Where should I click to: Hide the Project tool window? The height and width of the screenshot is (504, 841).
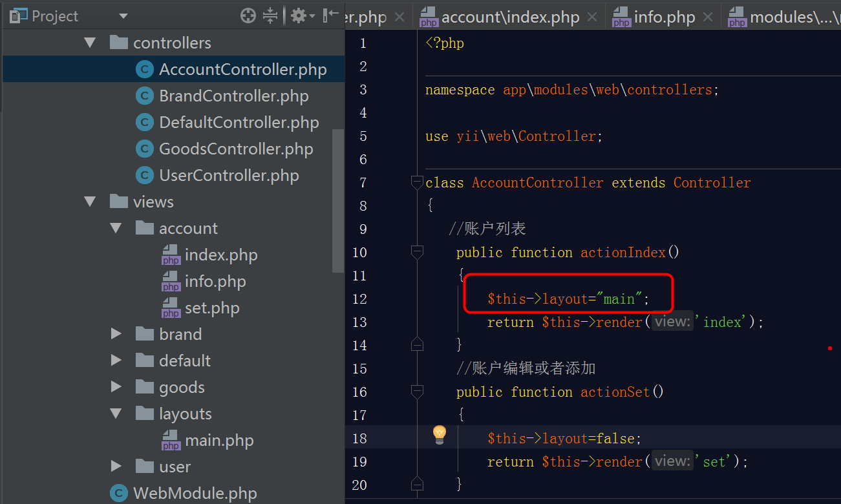coord(330,16)
